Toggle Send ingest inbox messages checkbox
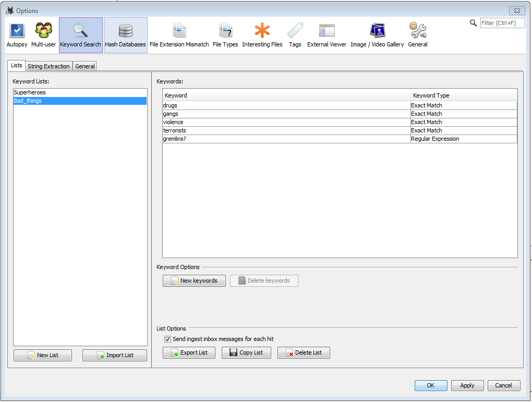 [167, 339]
